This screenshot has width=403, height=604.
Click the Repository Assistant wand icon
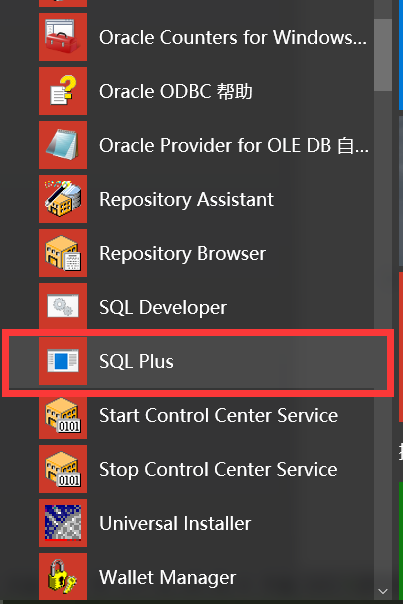pyautogui.click(x=63, y=199)
